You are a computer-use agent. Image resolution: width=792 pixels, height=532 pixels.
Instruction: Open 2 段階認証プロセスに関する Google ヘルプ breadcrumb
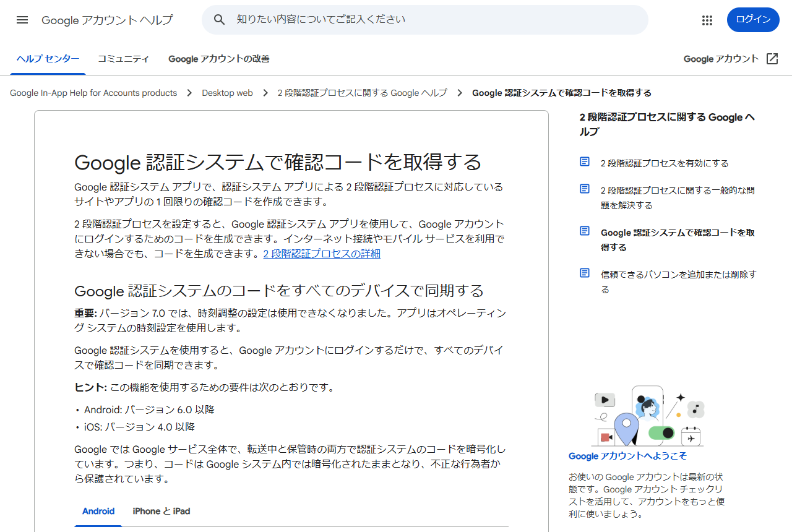362,93
